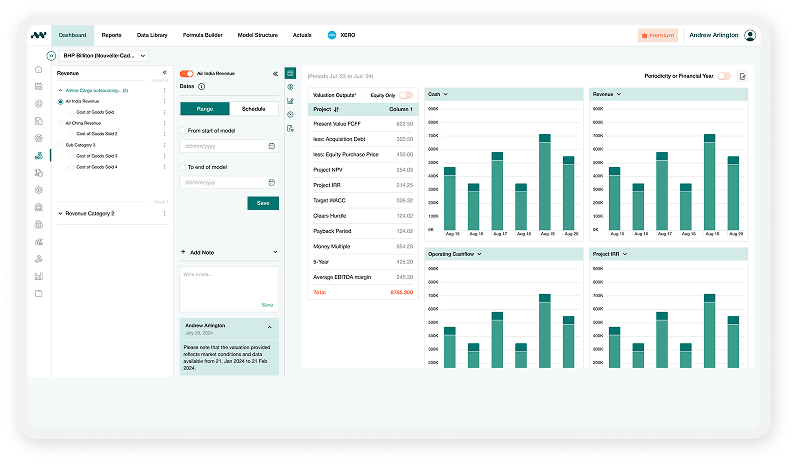Open three-dot menu for Revenue Category 2
The image size is (794, 465).
click(164, 213)
